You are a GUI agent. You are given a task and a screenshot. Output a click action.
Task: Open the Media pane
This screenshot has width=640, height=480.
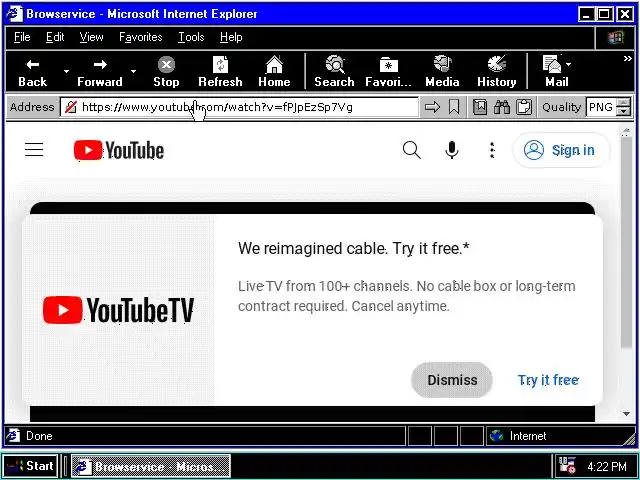[x=442, y=72]
